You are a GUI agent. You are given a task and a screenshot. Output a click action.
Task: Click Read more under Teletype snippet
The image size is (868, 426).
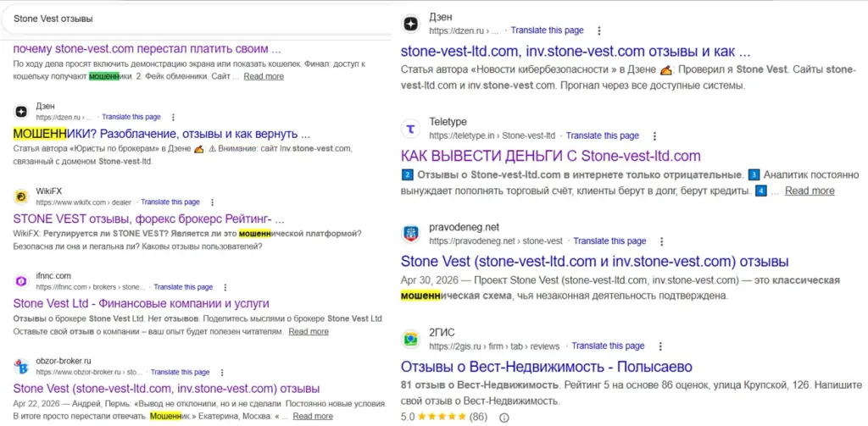pos(810,191)
